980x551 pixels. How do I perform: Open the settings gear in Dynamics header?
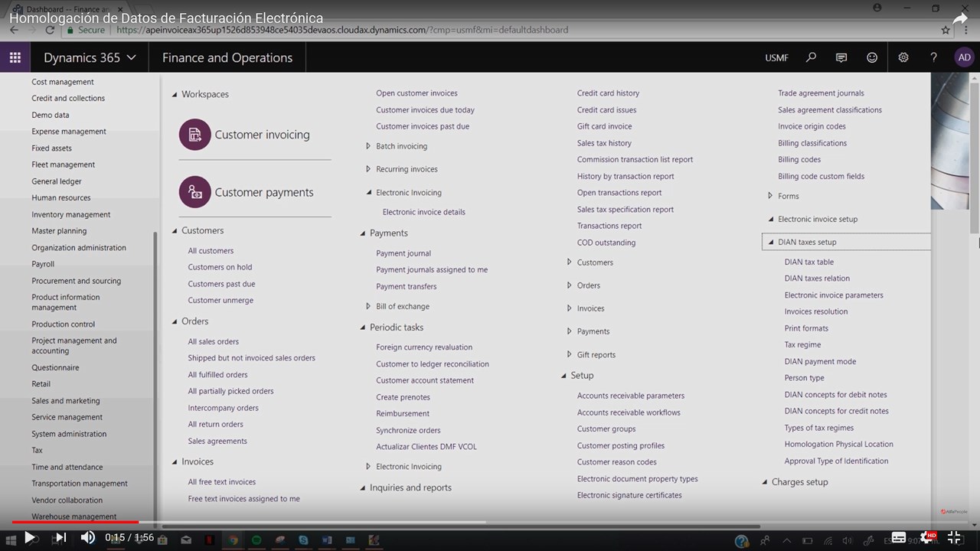903,57
